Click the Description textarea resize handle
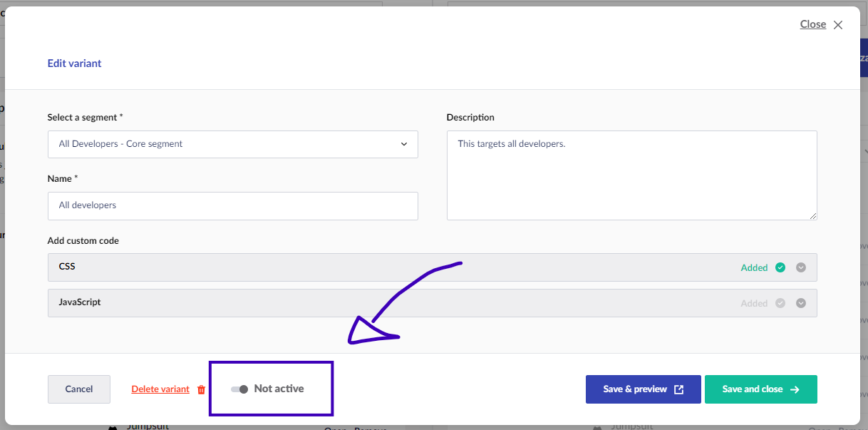The width and height of the screenshot is (868, 430). point(813,216)
